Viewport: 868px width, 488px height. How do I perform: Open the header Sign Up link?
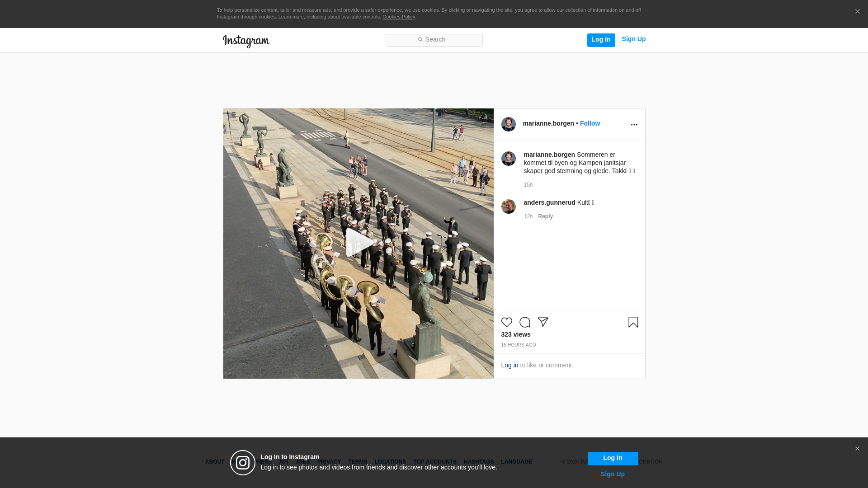pyautogui.click(x=633, y=39)
